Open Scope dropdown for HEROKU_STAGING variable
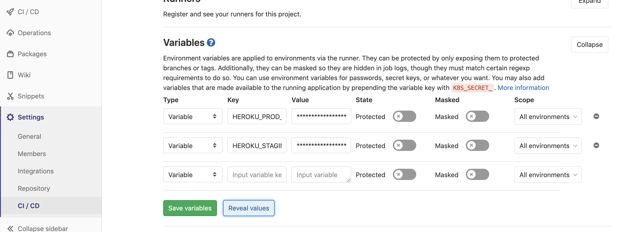Image resolution: width=644 pixels, height=232 pixels. tap(548, 145)
